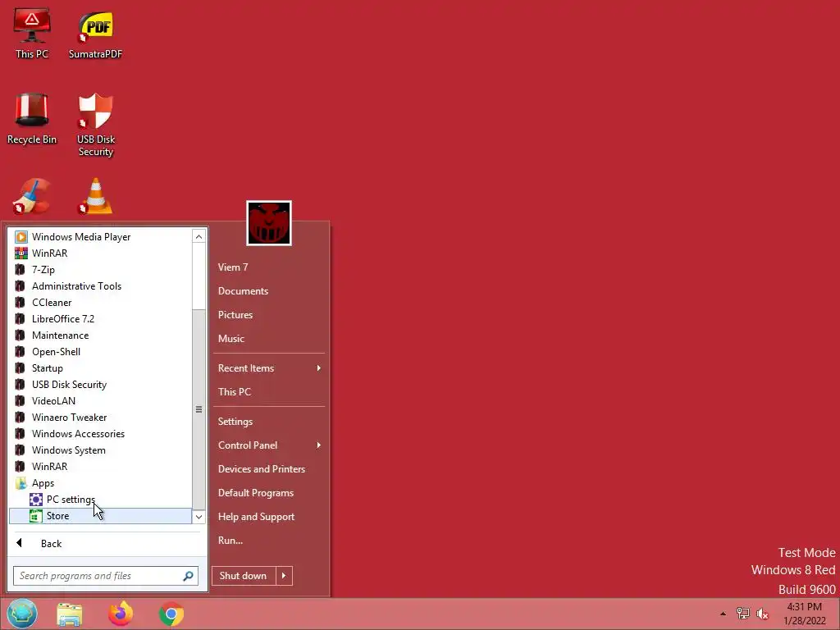Open Help and Support
Image resolution: width=840 pixels, height=630 pixels.
pos(269,517)
